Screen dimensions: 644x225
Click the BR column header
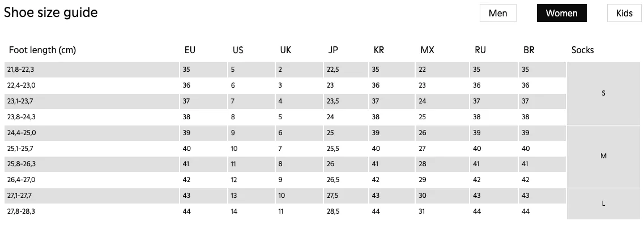[x=528, y=50]
